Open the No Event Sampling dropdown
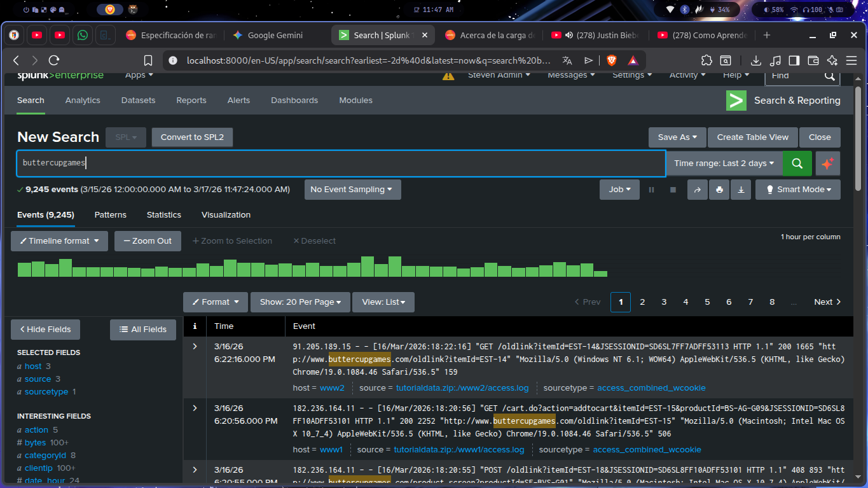Screen dimensions: 868x488 coord(352,190)
